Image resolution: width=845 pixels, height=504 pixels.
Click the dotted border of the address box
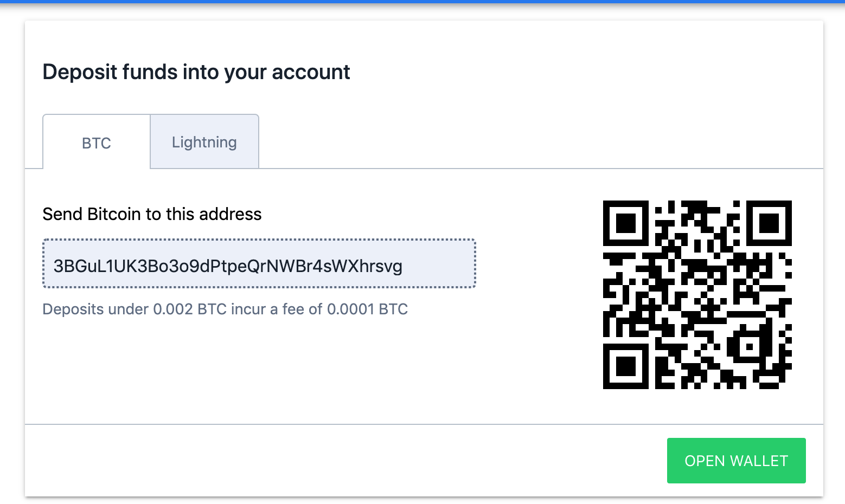pos(259,240)
